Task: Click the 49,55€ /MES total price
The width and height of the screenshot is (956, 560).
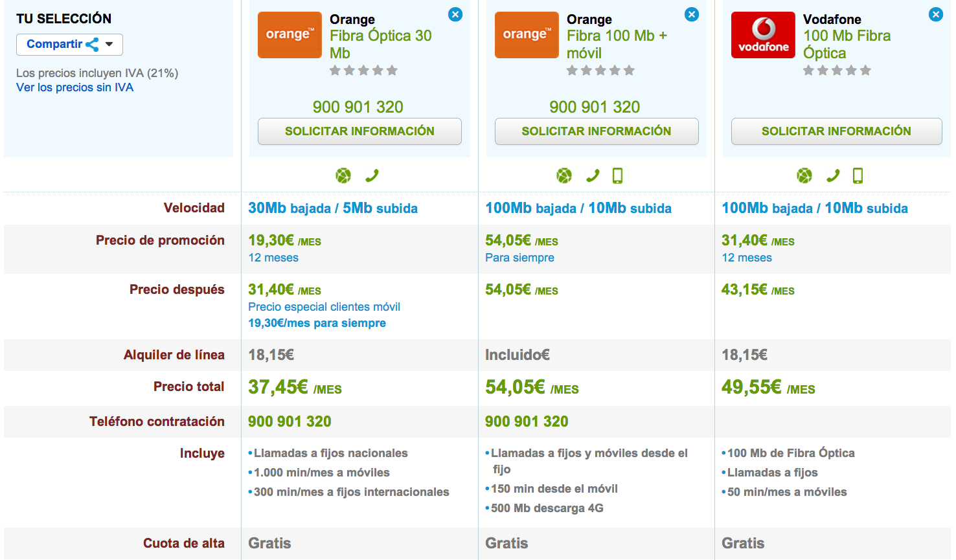Action: pos(769,387)
